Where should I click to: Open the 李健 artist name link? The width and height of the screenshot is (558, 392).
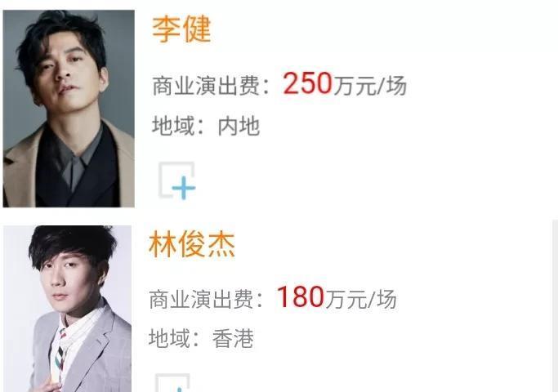click(181, 29)
